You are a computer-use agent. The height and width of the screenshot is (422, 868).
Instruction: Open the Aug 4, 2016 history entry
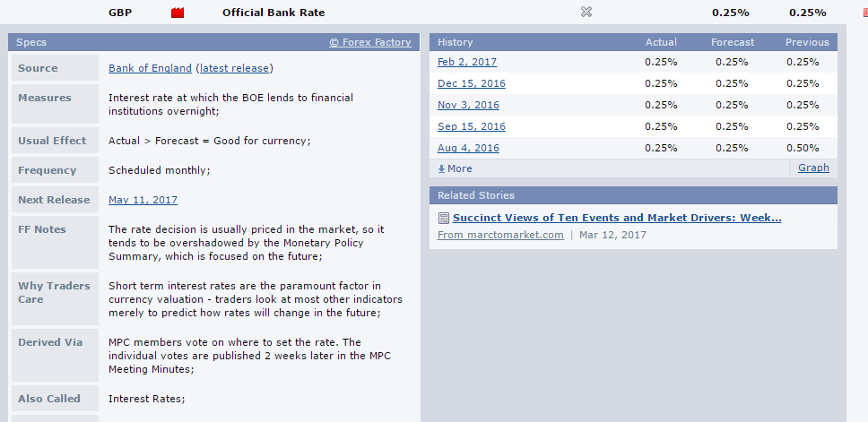point(468,148)
